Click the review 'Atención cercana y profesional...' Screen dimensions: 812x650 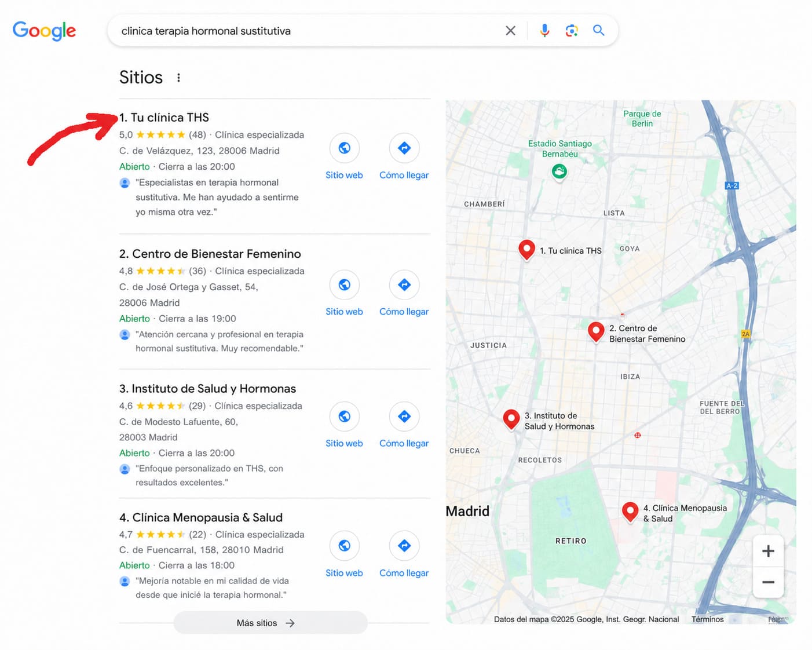[220, 341]
